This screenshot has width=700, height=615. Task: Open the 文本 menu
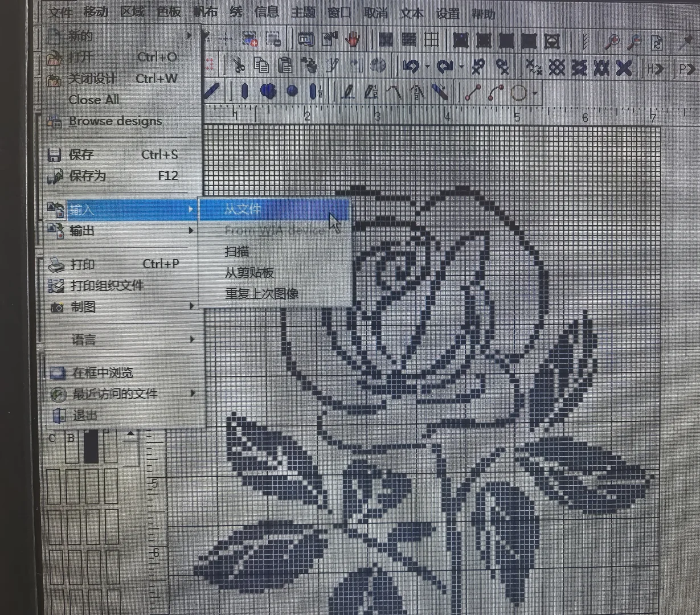pyautogui.click(x=412, y=13)
